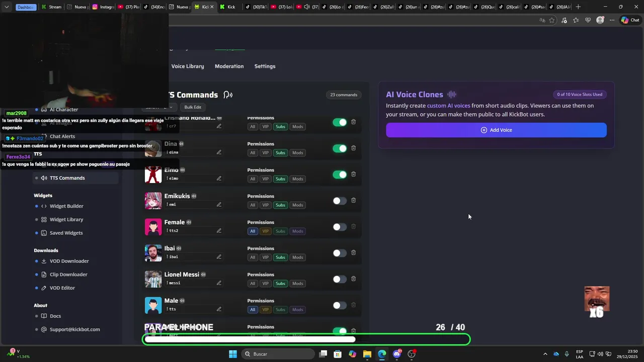Go to TTS Commands in the sidebar
The width and height of the screenshot is (644, 362).
[75, 178]
